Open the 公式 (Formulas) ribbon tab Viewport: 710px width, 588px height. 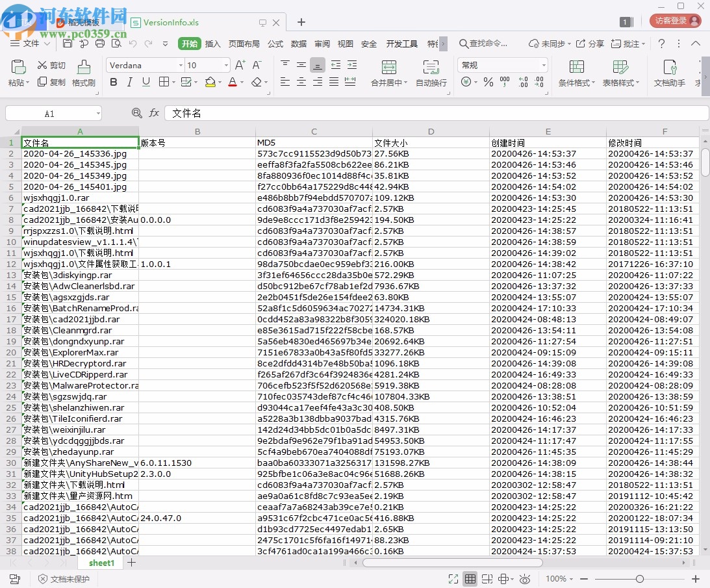[275, 44]
